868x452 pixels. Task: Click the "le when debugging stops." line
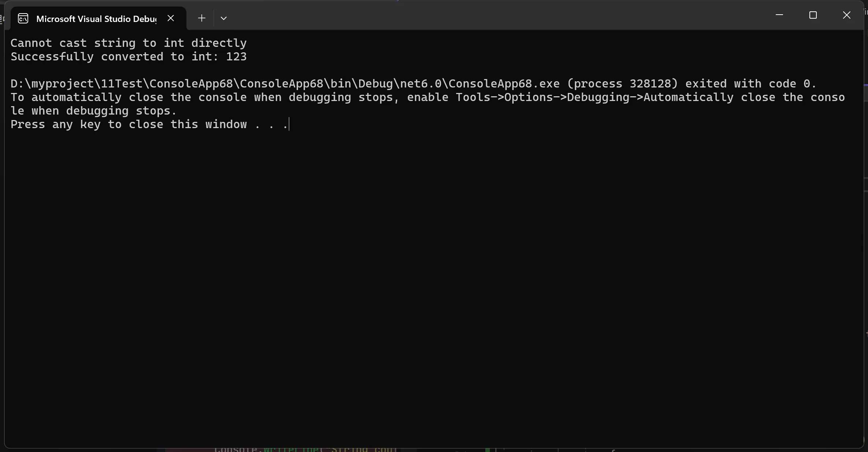(x=93, y=111)
